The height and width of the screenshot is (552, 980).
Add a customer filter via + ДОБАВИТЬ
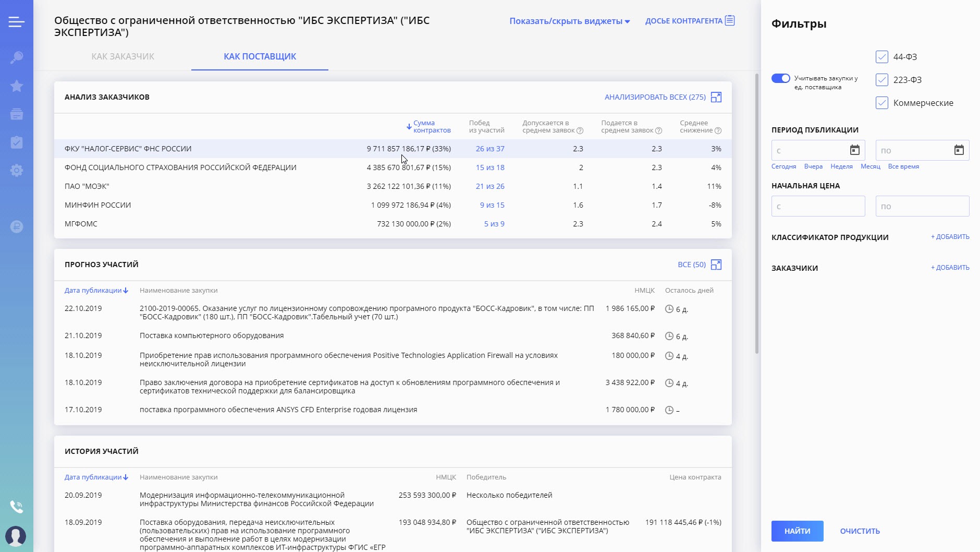(x=950, y=268)
